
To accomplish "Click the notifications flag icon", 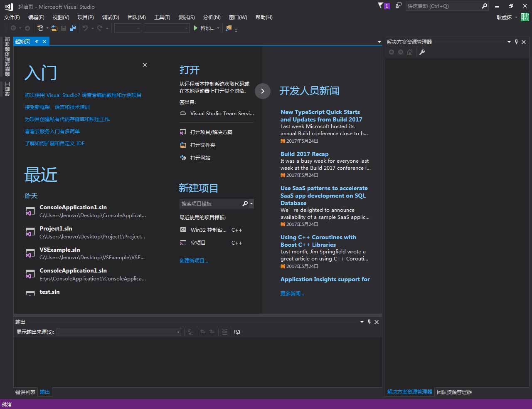I will point(380,6).
